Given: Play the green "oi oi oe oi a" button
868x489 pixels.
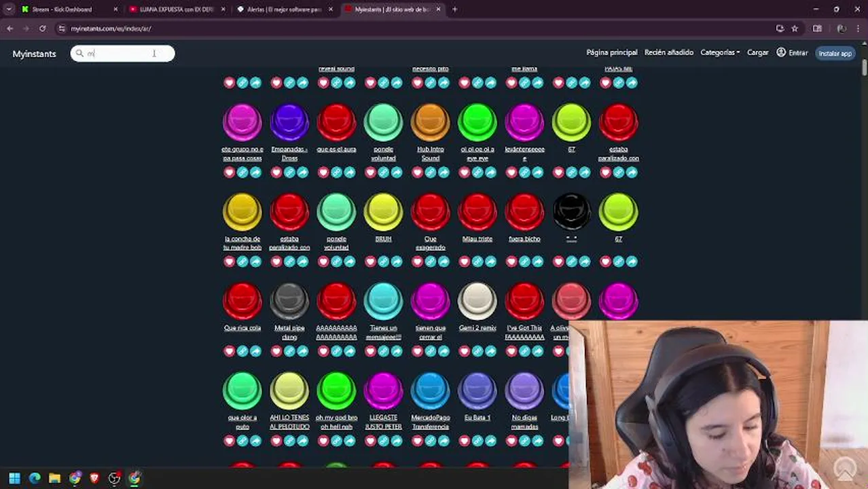Looking at the screenshot, I should coord(477,122).
